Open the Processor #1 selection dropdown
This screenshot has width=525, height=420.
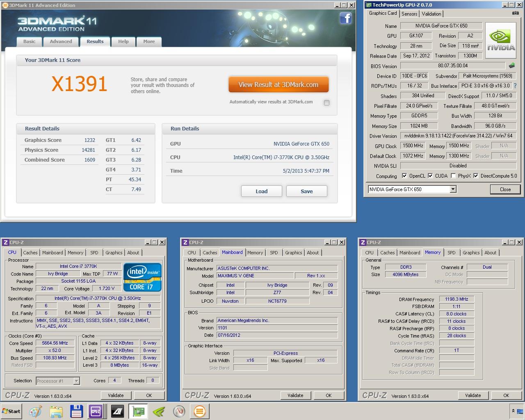[x=76, y=381]
